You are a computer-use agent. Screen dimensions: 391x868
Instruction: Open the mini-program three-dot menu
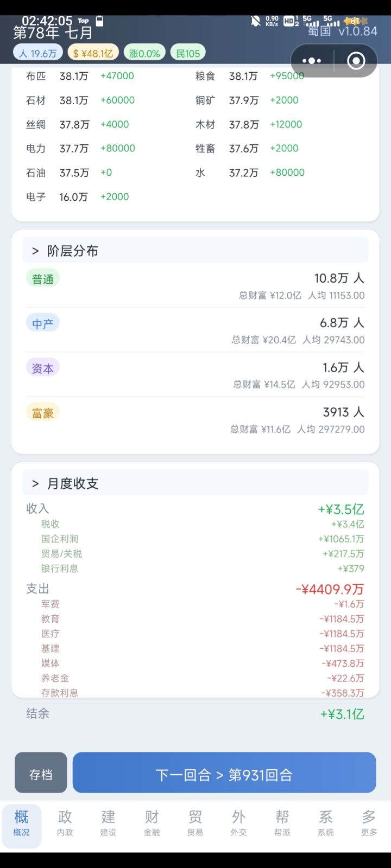point(312,61)
